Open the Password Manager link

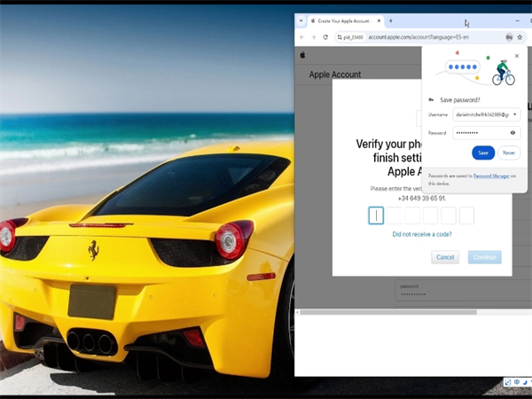pyautogui.click(x=491, y=176)
